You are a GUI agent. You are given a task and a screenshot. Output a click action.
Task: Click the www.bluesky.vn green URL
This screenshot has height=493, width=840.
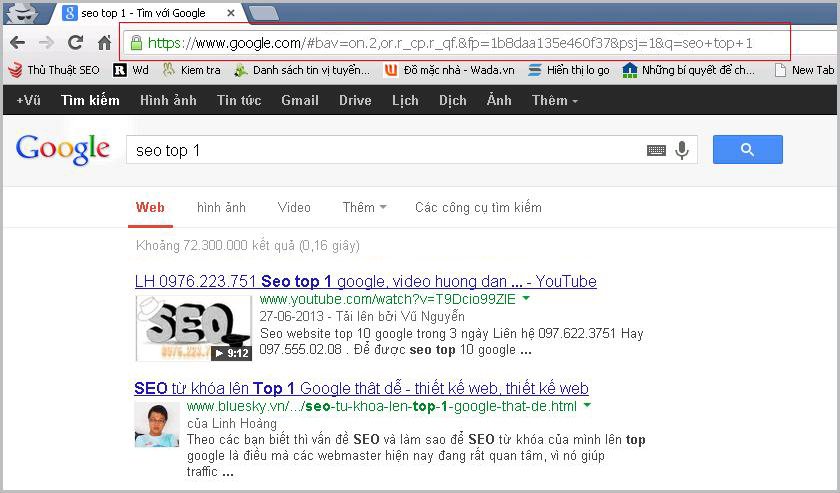tap(381, 406)
